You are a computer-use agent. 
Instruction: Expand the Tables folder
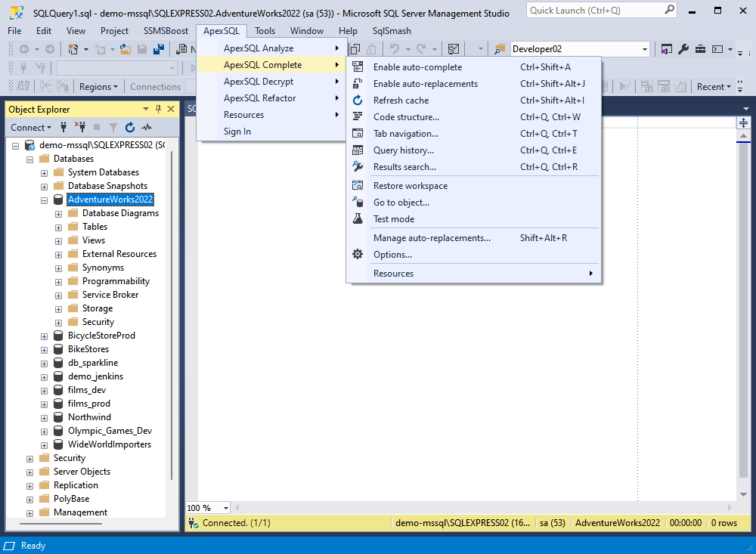59,227
